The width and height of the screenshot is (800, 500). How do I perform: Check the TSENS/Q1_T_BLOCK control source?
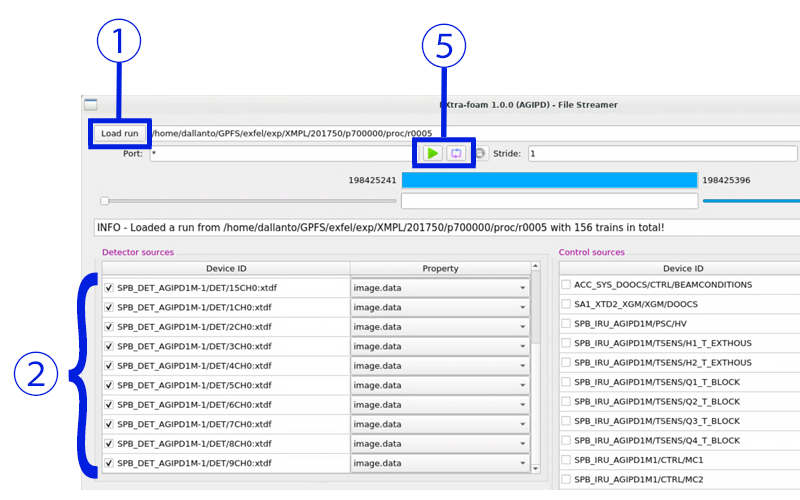click(x=566, y=382)
